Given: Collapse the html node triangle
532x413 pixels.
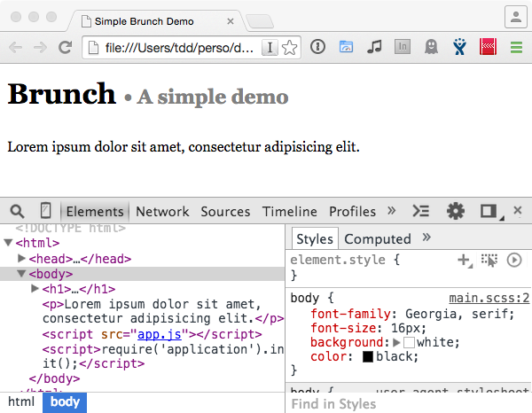Looking at the screenshot, I should (9, 243).
